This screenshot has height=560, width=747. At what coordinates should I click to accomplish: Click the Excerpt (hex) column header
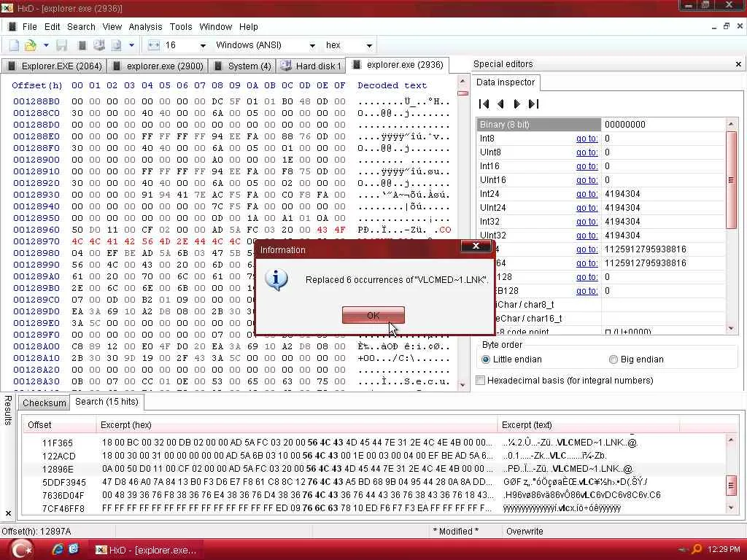pyautogui.click(x=296, y=425)
